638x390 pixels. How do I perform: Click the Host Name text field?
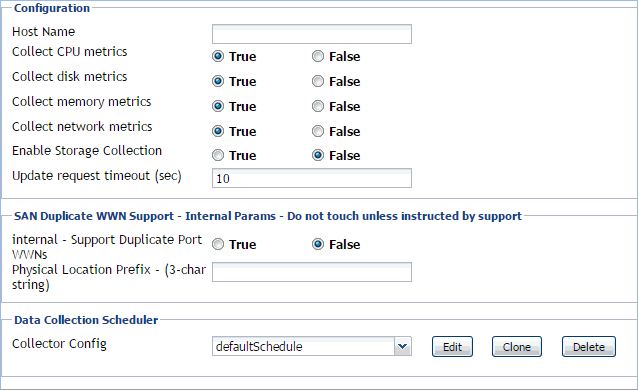pyautogui.click(x=312, y=34)
